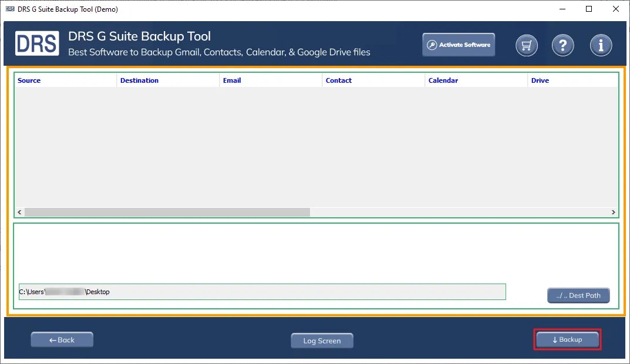Close the DRS G Suite Backup window
This screenshot has height=364, width=630.
pos(615,9)
